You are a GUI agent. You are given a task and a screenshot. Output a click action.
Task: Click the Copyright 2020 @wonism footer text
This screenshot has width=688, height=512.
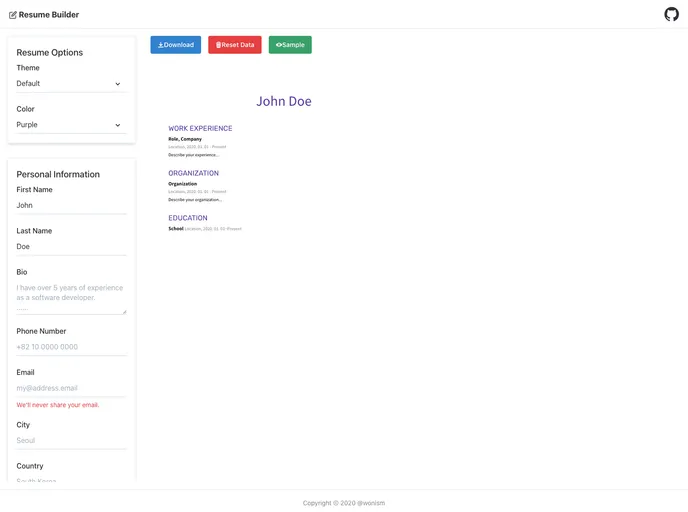344,503
